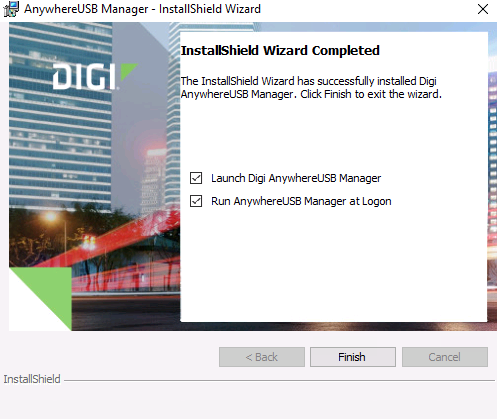Toggle the Run AnywhereUSB Manager at Logon checkbox

tap(196, 201)
